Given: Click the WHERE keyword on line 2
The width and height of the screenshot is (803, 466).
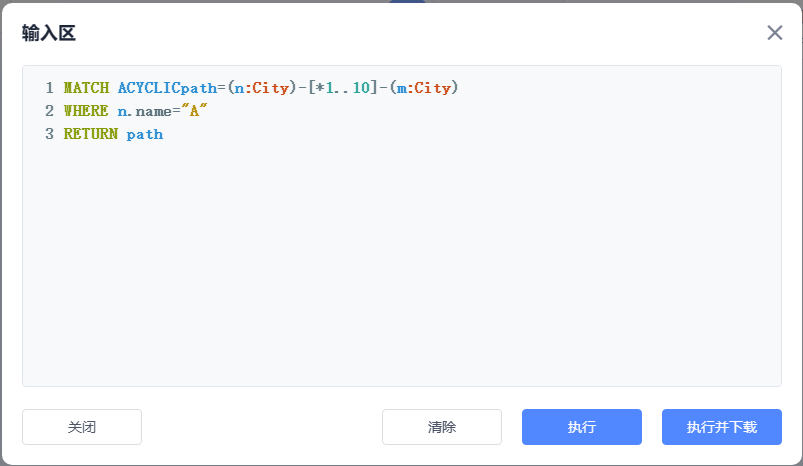Looking at the screenshot, I should click(86, 111).
